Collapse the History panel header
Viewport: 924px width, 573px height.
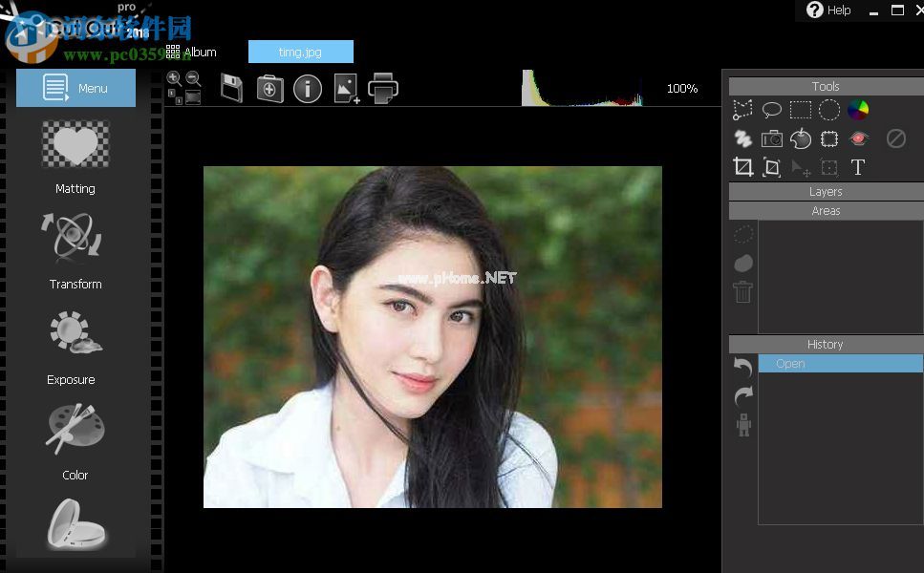[x=825, y=345]
